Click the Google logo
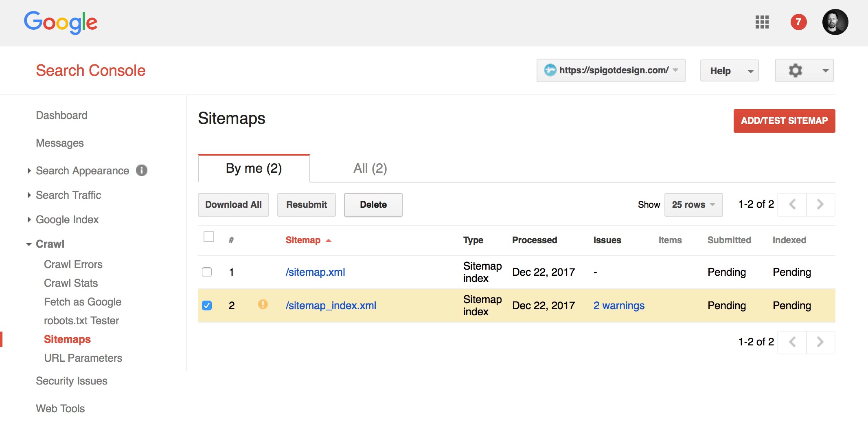868x422 pixels. (x=61, y=22)
